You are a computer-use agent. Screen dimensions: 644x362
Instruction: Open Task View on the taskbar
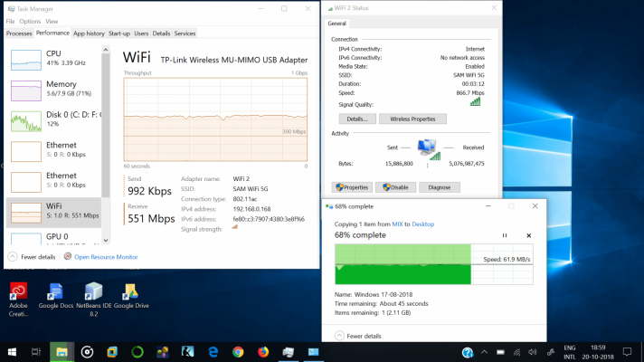coord(36,352)
